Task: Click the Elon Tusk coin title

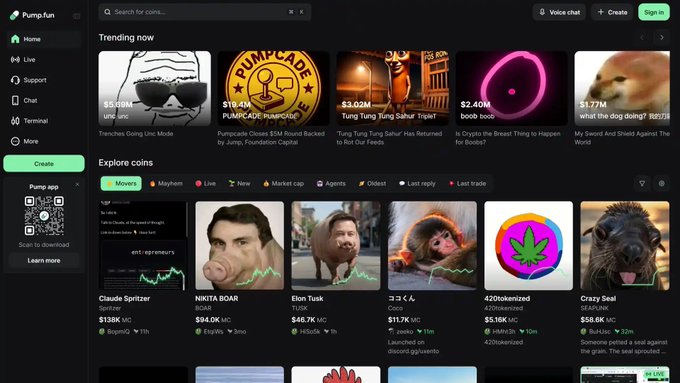Action: pyautogui.click(x=307, y=298)
